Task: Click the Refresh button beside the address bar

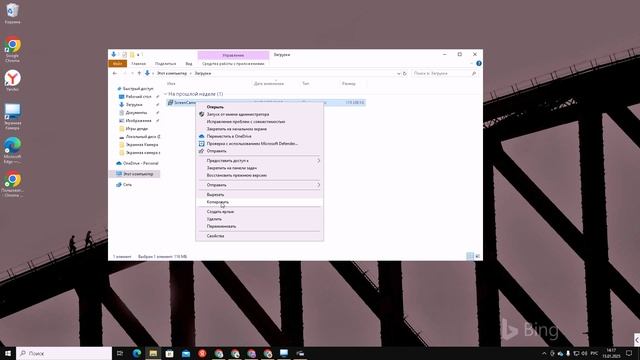Action: (405, 74)
